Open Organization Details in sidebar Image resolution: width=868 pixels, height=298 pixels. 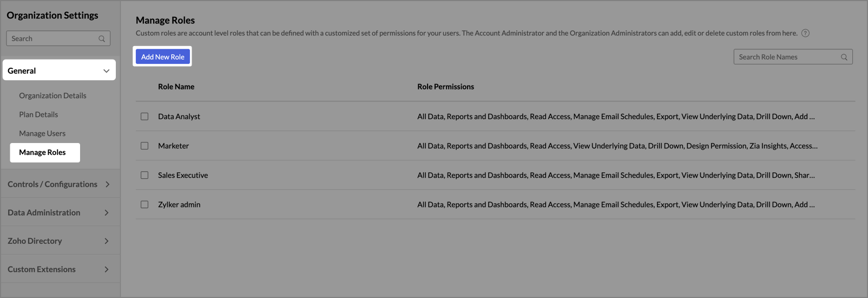52,95
